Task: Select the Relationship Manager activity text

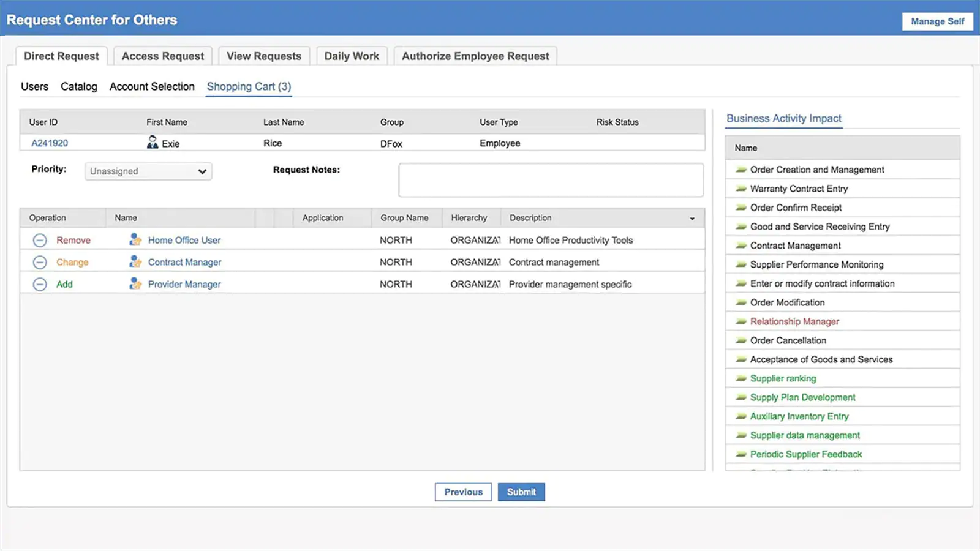Action: [794, 321]
